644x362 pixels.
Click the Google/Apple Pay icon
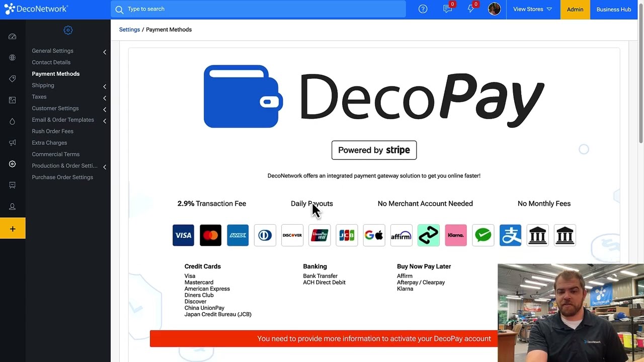(374, 235)
